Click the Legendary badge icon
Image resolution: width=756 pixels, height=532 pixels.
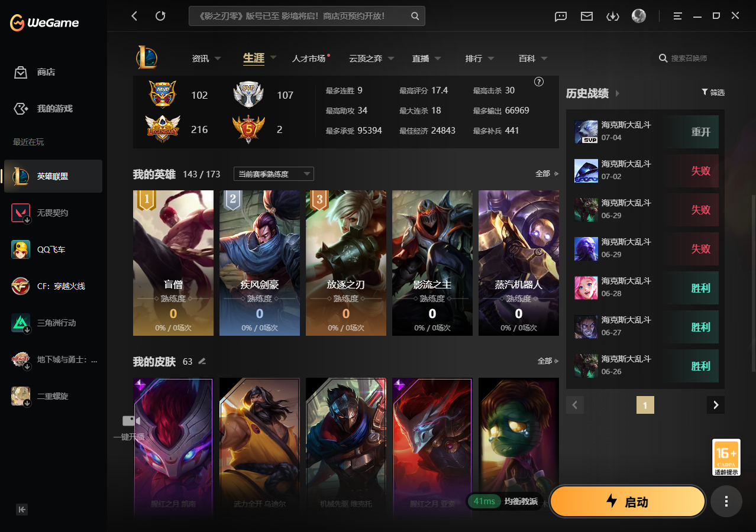163,129
